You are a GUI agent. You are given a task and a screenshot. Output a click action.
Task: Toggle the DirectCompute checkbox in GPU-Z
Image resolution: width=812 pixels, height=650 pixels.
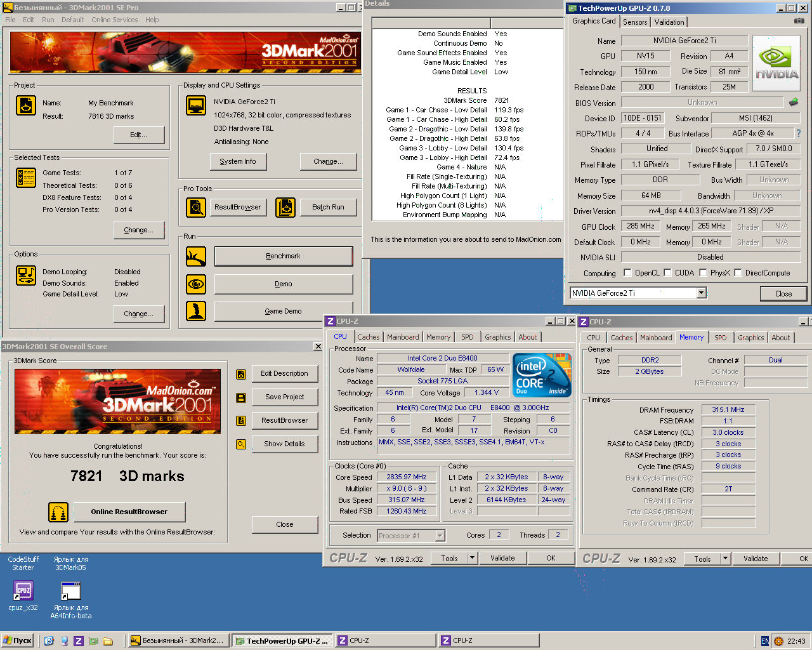click(x=738, y=273)
